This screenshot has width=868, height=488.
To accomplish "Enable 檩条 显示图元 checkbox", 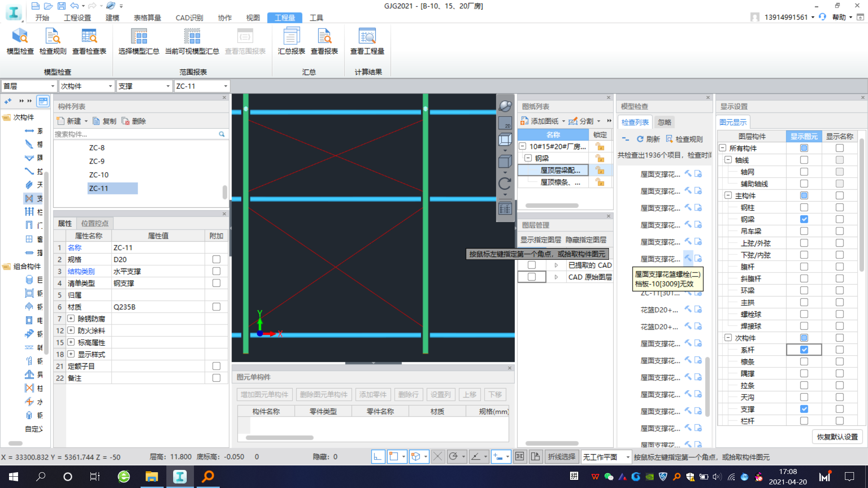I will point(804,361).
